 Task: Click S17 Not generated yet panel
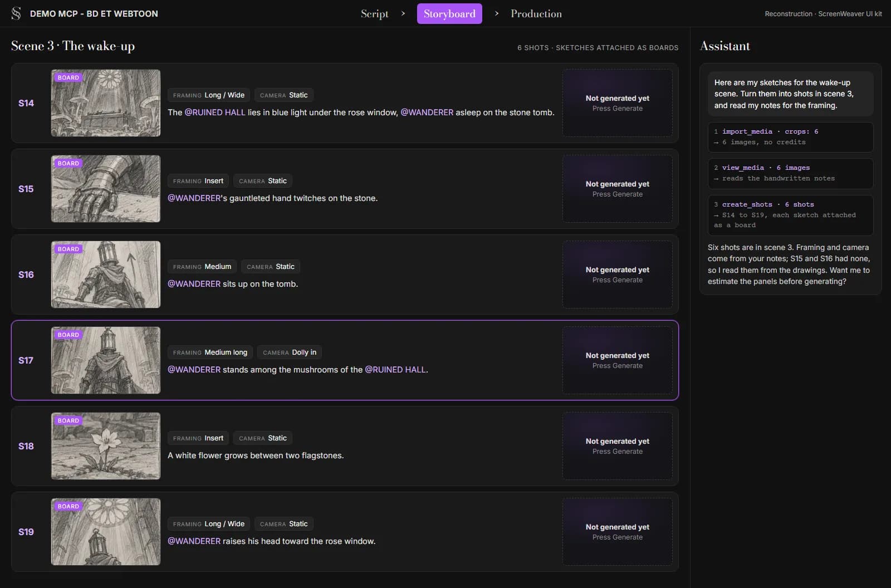(x=618, y=360)
